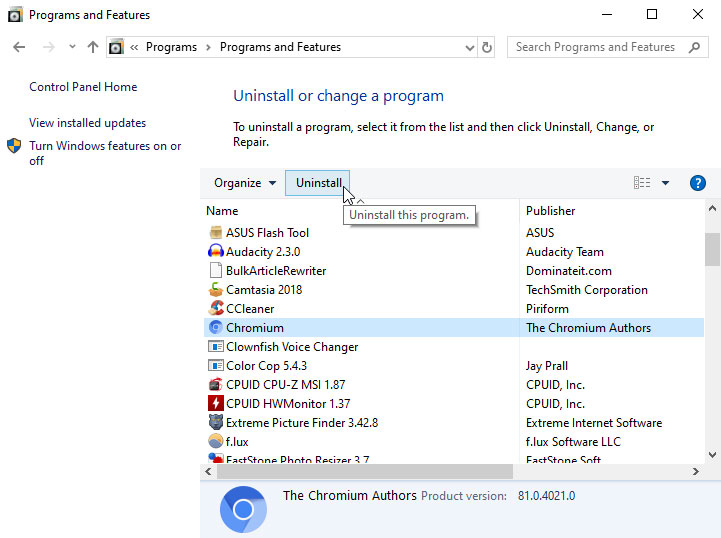This screenshot has height=538, width=721.
Task: Click The Chromium Authors publisher cell
Action: point(588,327)
